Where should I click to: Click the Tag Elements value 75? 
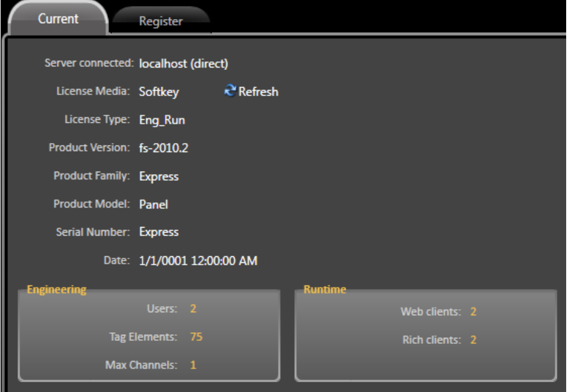click(x=196, y=337)
